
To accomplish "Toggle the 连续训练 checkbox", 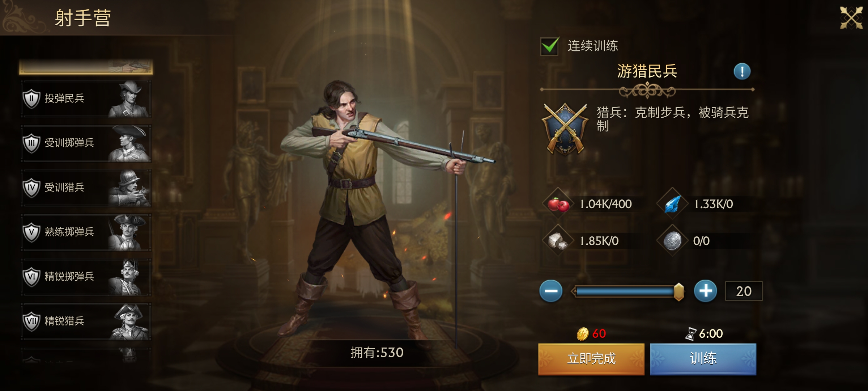I will [549, 46].
